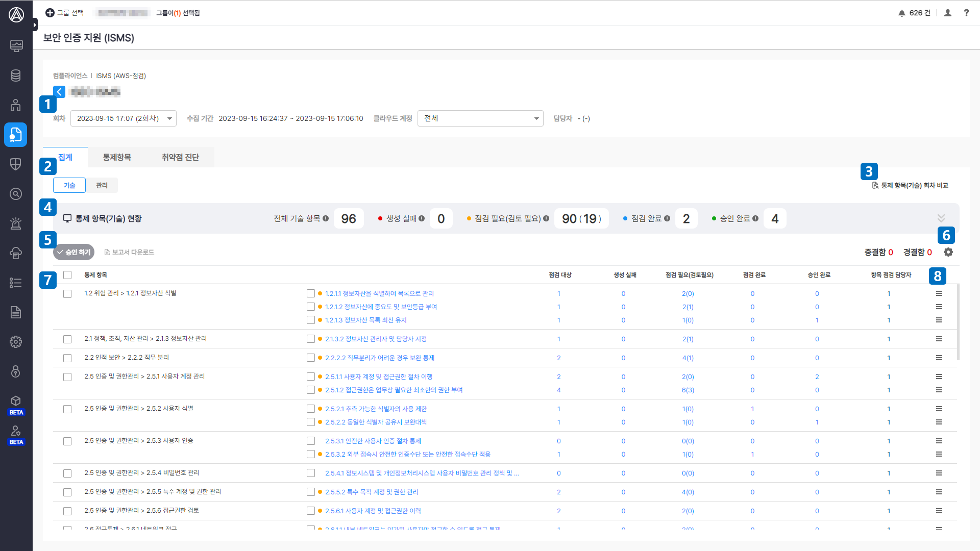Expand the sidebar with the arrow handle
The height and width of the screenshot is (551, 980).
pyautogui.click(x=35, y=24)
